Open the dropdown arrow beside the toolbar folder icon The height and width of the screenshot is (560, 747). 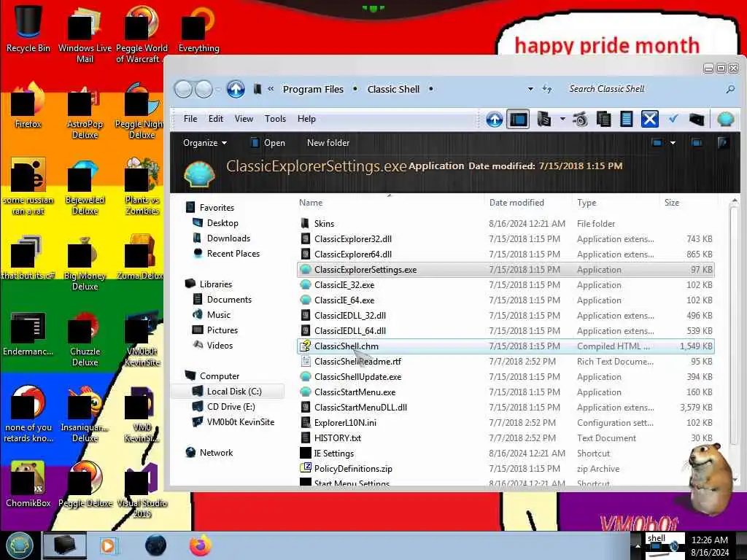562,119
